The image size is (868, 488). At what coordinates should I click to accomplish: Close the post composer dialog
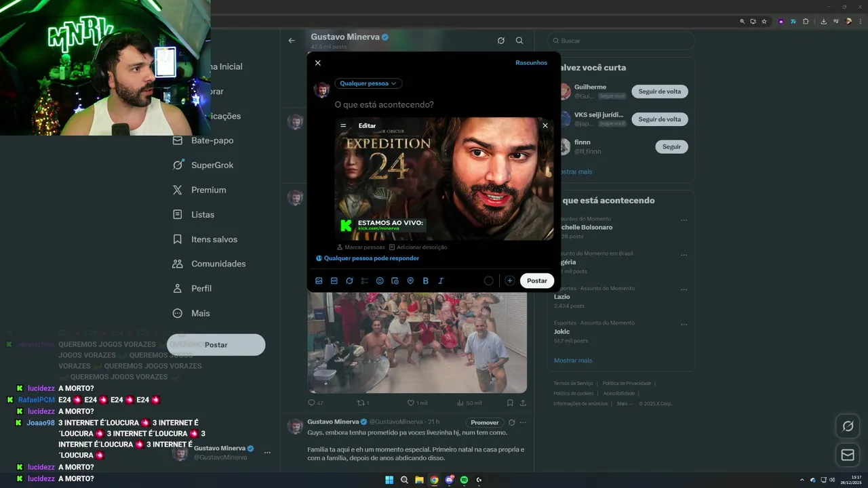(x=317, y=63)
